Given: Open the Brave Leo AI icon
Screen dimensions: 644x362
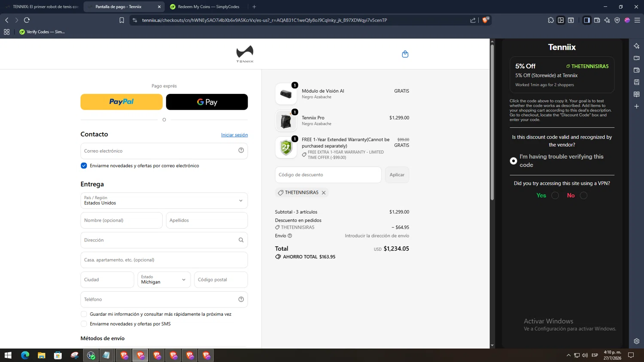Looking at the screenshot, I should (607, 20).
